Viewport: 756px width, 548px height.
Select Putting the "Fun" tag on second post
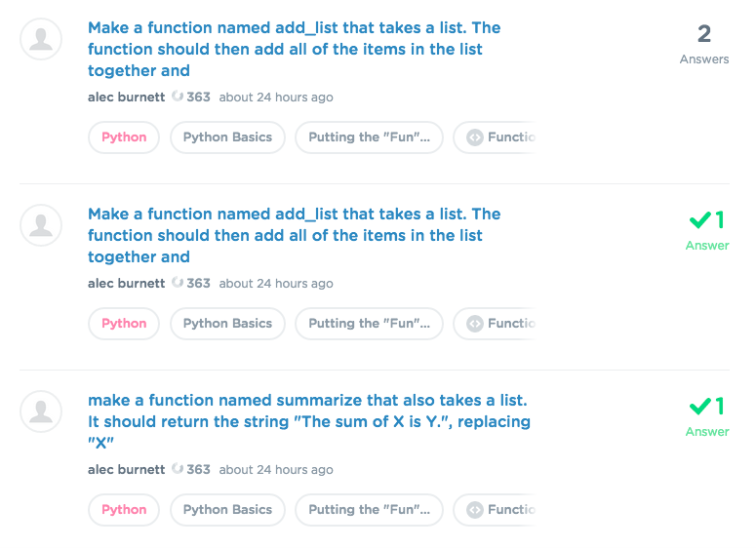[369, 324]
